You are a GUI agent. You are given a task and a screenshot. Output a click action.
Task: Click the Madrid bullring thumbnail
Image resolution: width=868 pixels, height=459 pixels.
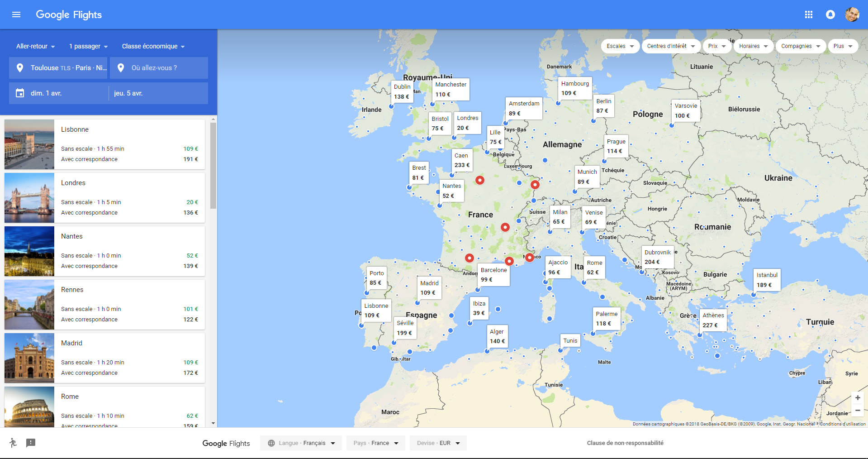pos(29,358)
